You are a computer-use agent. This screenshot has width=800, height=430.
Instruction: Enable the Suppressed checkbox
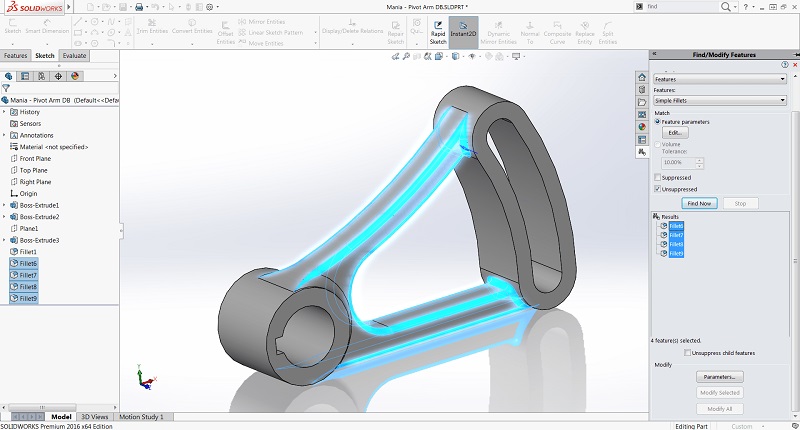coord(657,177)
